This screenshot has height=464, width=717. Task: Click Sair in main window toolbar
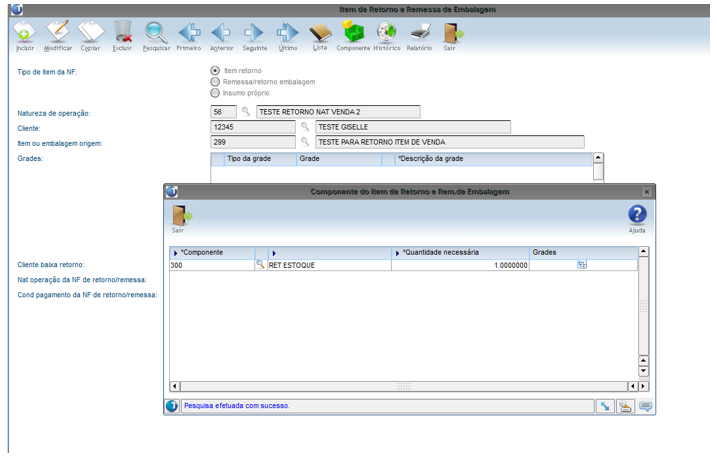[x=453, y=33]
